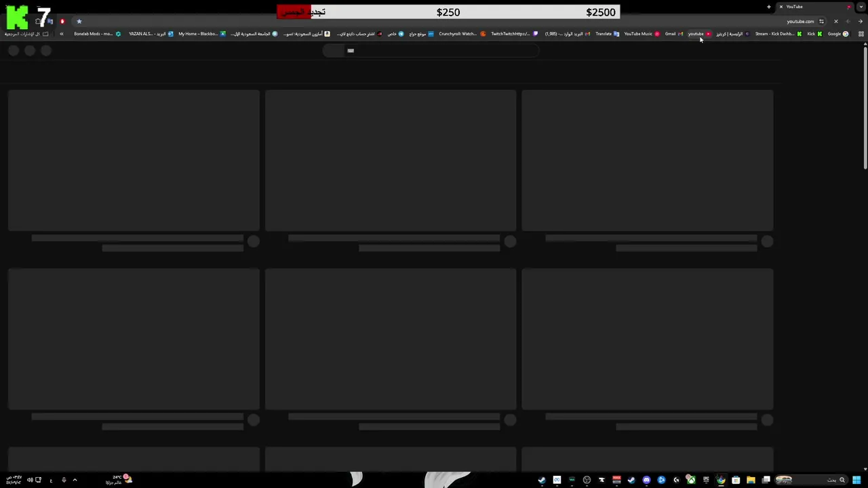Open Task View from the taskbar
The width and height of the screenshot is (868, 488).
pos(766,480)
